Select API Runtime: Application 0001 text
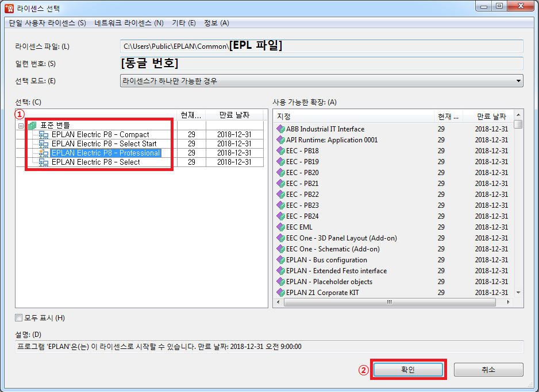Viewport: 539px width, 392px height. 332,140
